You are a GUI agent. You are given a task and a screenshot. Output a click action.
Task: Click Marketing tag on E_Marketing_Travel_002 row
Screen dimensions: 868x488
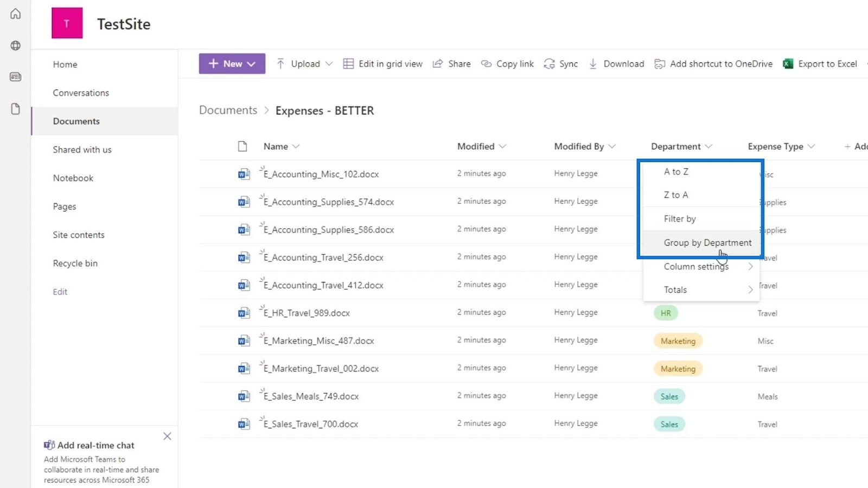pos(678,369)
